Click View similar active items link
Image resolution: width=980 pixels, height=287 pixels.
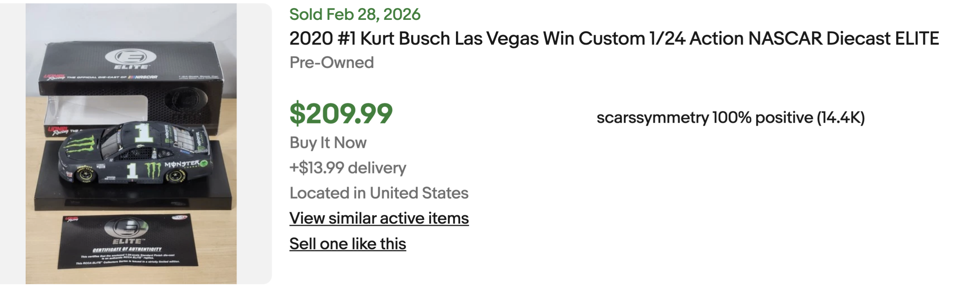(379, 218)
